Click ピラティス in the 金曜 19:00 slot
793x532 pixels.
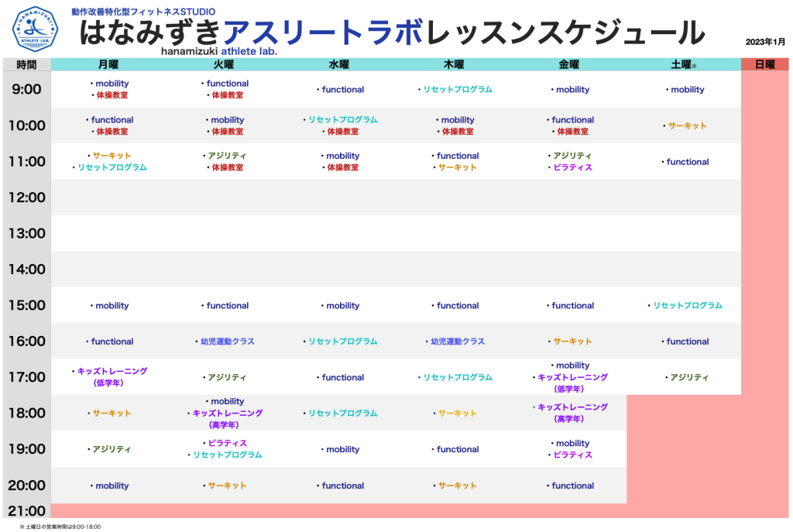(x=572, y=455)
